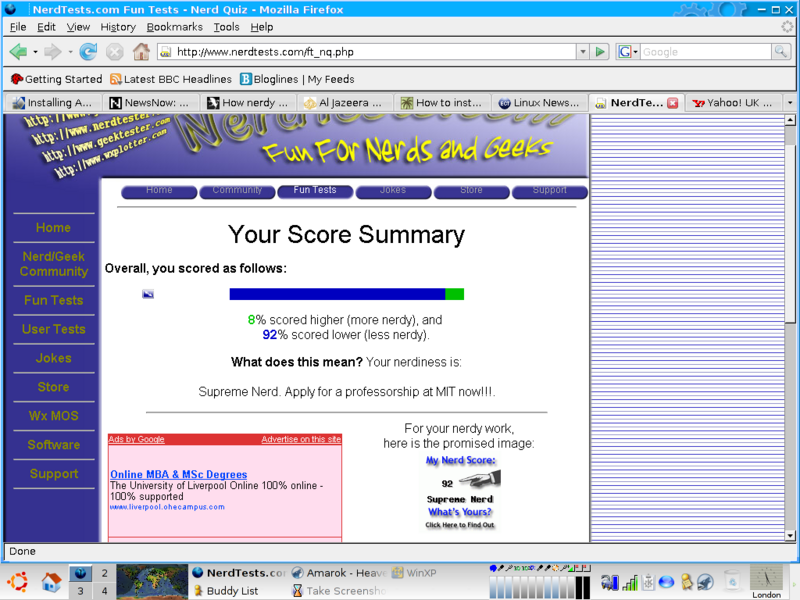This screenshot has width=800, height=600.
Task: Open the list-all-tabs dropdown at the tab bar end
Action: tap(790, 103)
